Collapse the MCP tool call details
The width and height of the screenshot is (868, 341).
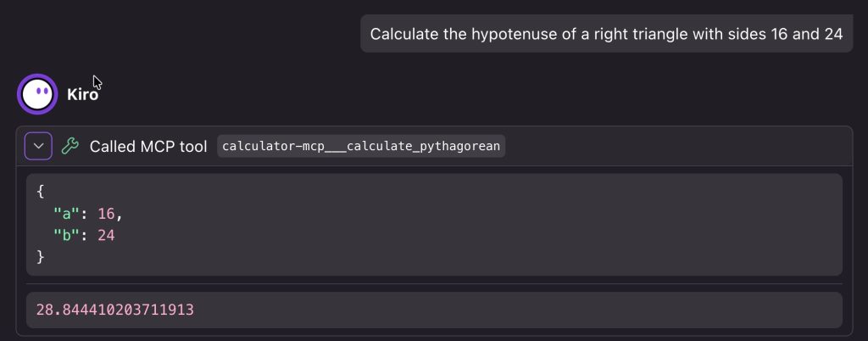coord(38,146)
